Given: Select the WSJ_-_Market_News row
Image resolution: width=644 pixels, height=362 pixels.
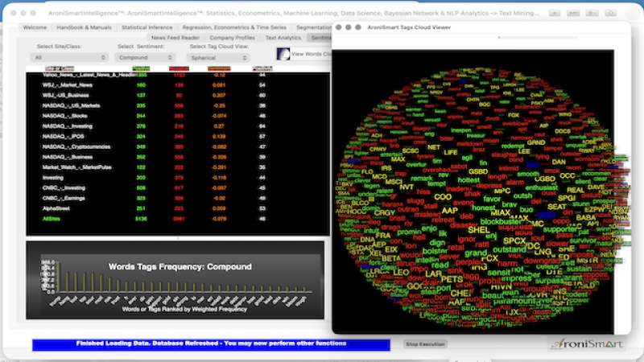Looking at the screenshot, I should pyautogui.click(x=177, y=85).
